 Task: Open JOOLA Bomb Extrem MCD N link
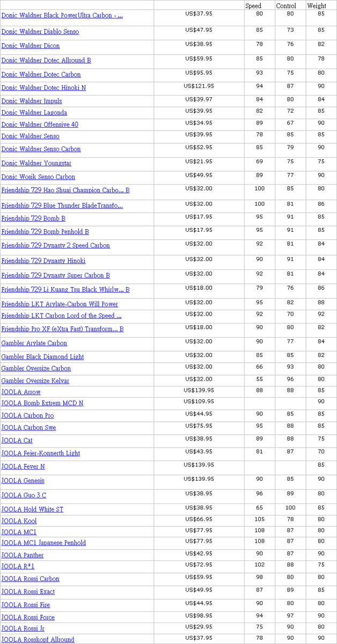[x=42, y=403]
